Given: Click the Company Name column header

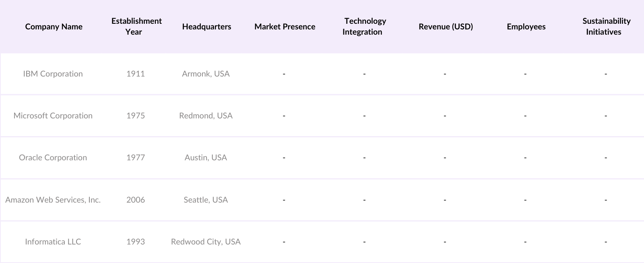Looking at the screenshot, I should 54,27.
